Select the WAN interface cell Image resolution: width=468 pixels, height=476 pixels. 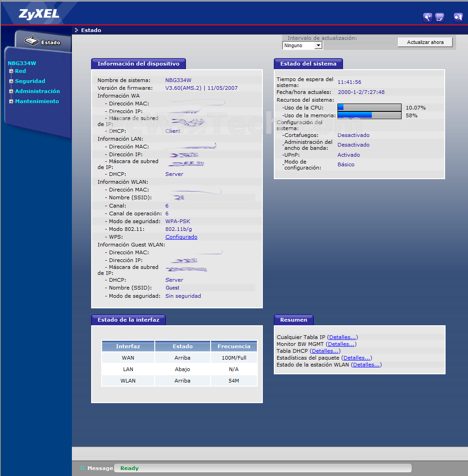128,358
